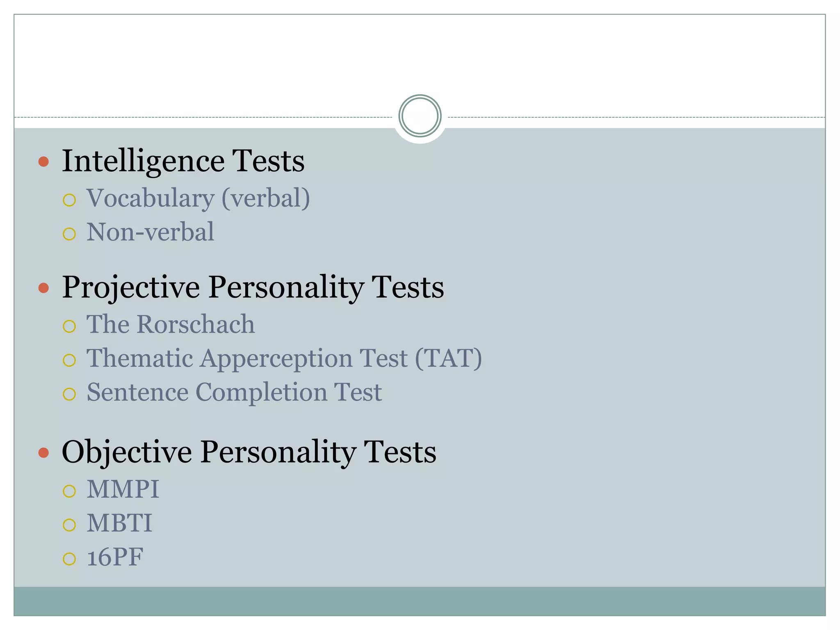Click the hollow bullet next to Vocabulary (verbal)
Screen dimensions: 840x630
(69, 200)
